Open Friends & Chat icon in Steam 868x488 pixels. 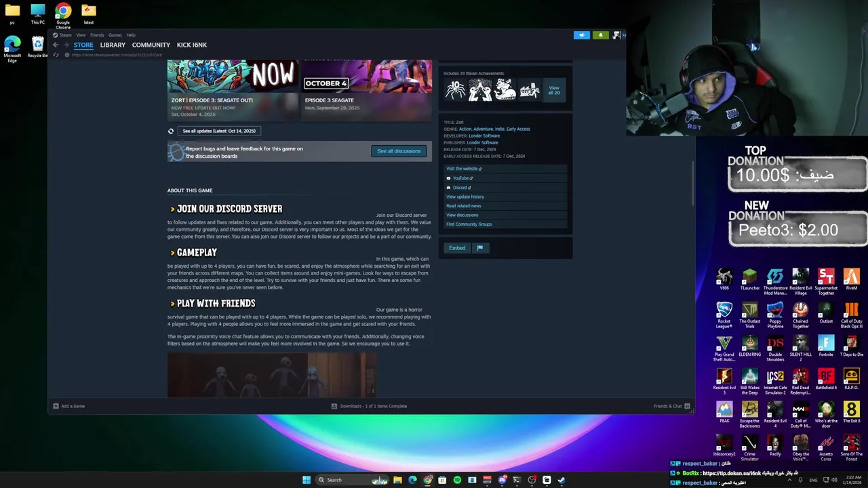687,406
